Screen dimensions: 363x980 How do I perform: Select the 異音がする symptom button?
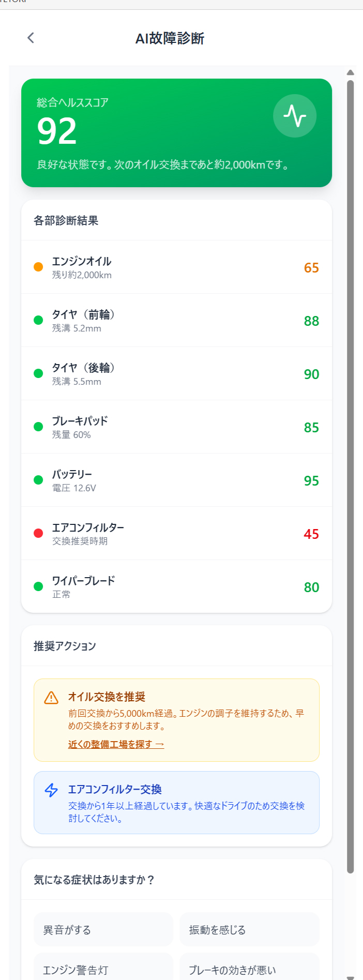[x=103, y=930]
